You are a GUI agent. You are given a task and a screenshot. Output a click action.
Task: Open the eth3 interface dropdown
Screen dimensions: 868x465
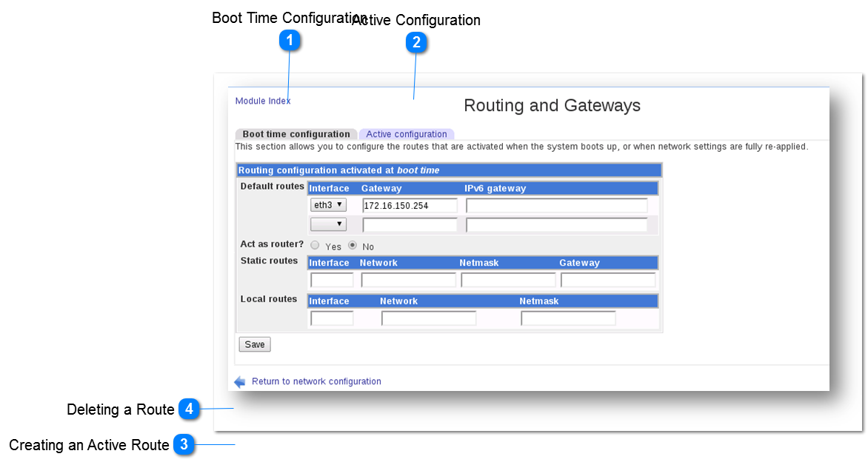tap(328, 205)
